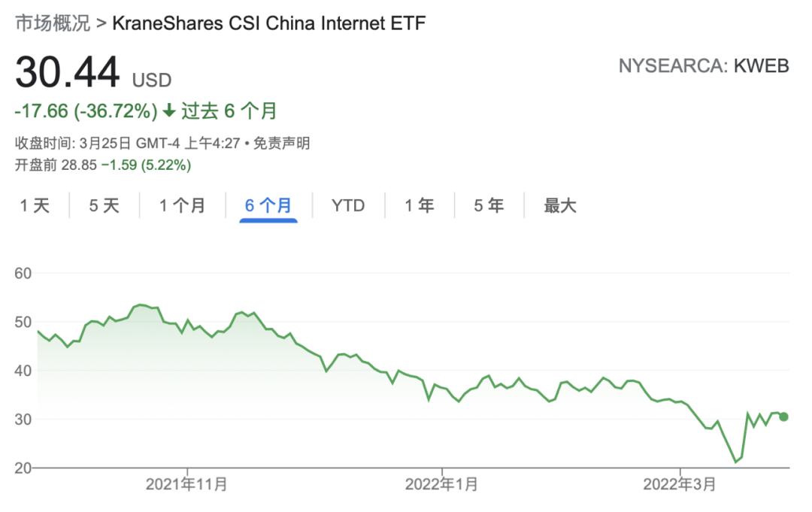Viewport: 812px width, 512px height.
Task: Click the KraneShares CSI China Internet ETF title
Action: [x=269, y=23]
